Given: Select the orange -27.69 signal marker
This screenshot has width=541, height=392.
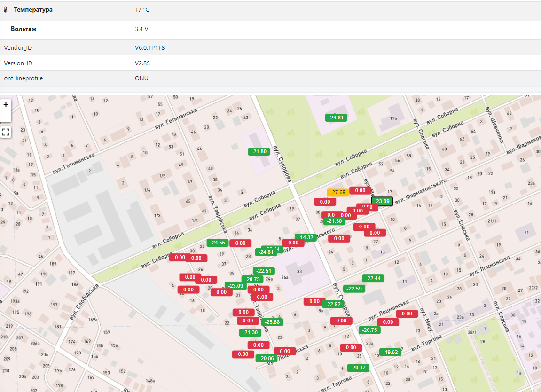Looking at the screenshot, I should (337, 192).
